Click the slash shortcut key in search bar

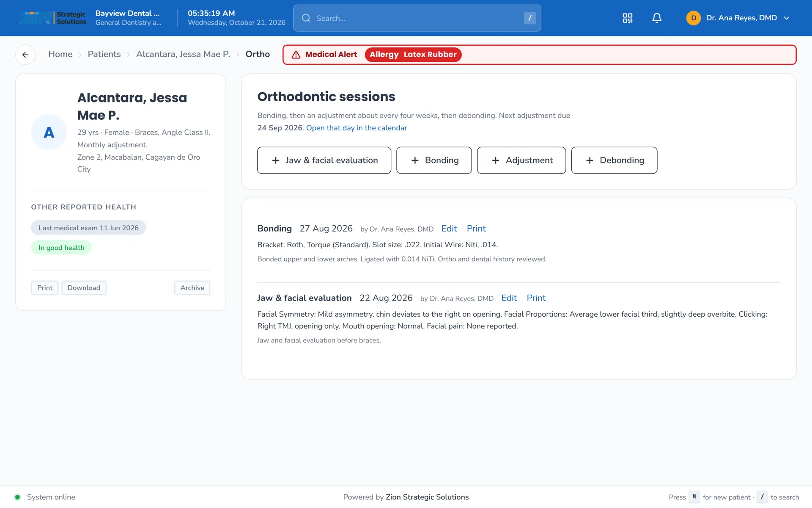point(530,18)
